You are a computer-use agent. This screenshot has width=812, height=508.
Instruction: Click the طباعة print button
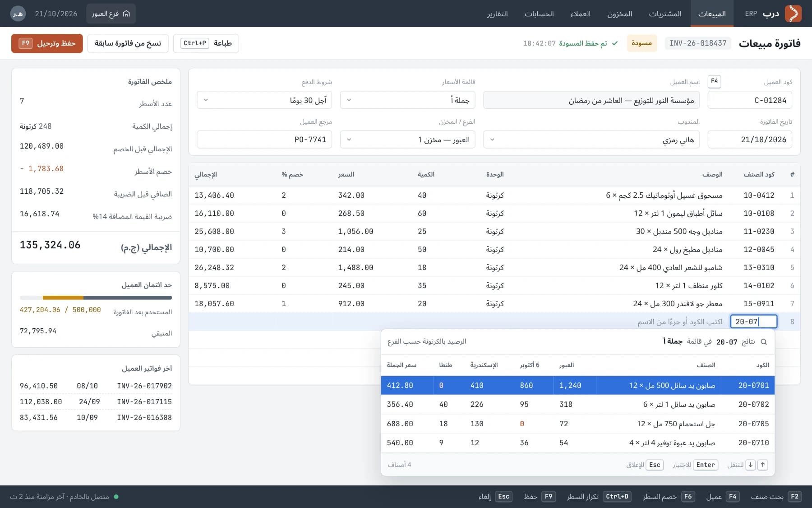[x=206, y=43]
